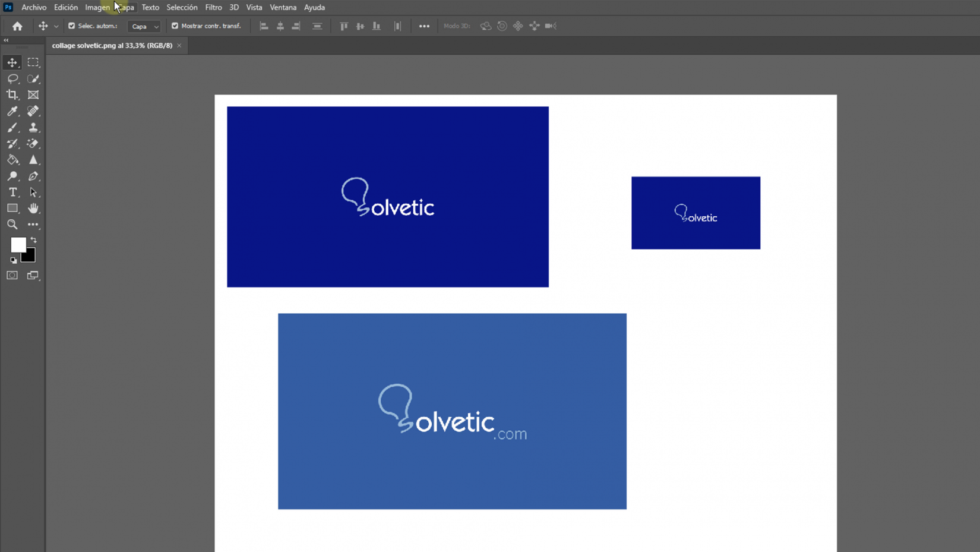Click the 3D pan mode icon
The height and width of the screenshot is (552, 980).
click(518, 26)
